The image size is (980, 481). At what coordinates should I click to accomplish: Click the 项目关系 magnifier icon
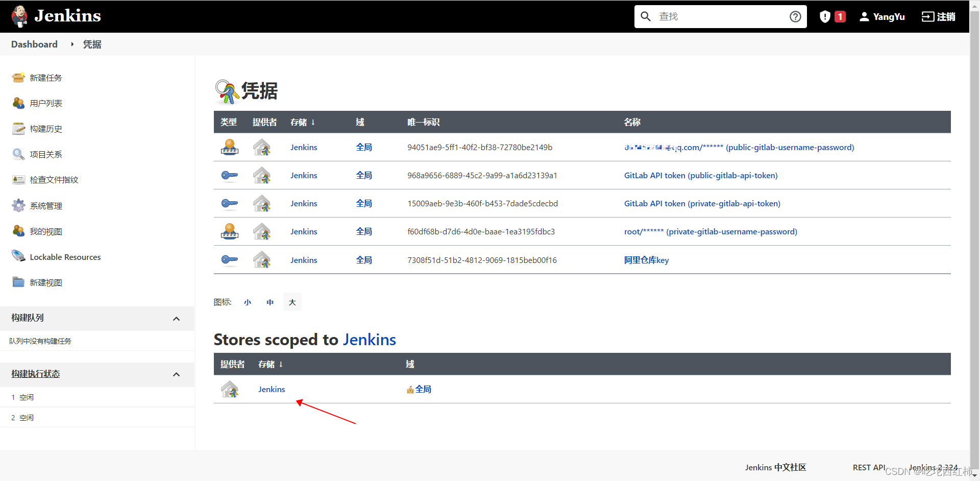[x=18, y=154]
